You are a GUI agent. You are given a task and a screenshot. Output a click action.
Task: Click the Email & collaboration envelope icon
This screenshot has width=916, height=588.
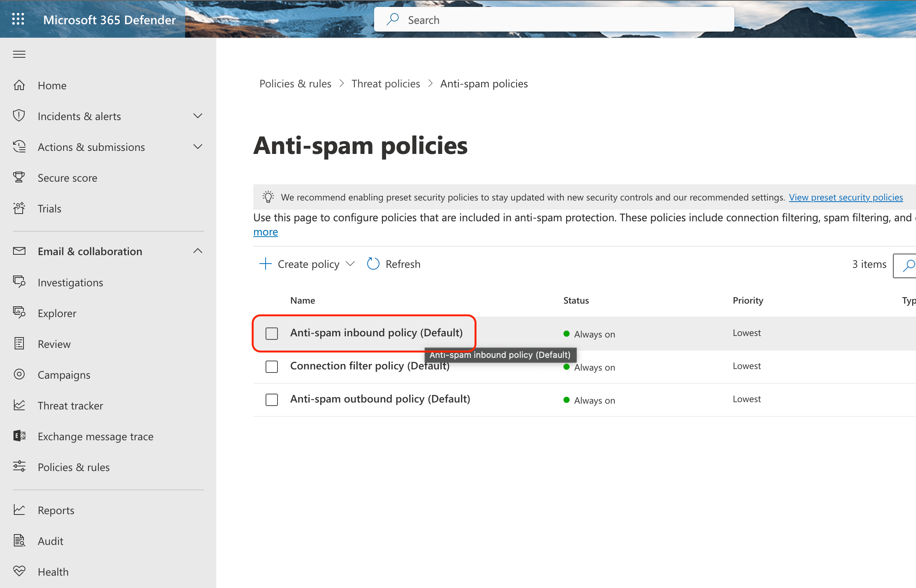(19, 251)
